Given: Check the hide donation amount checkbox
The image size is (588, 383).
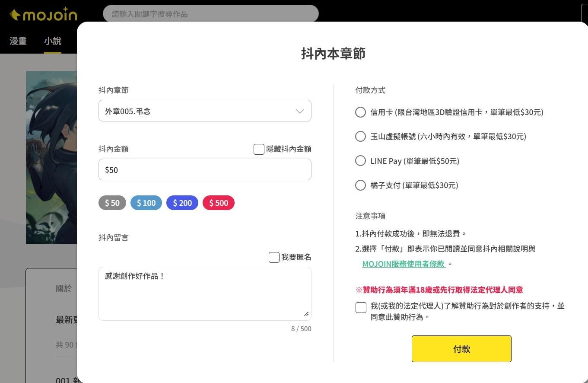Looking at the screenshot, I should tap(259, 149).
